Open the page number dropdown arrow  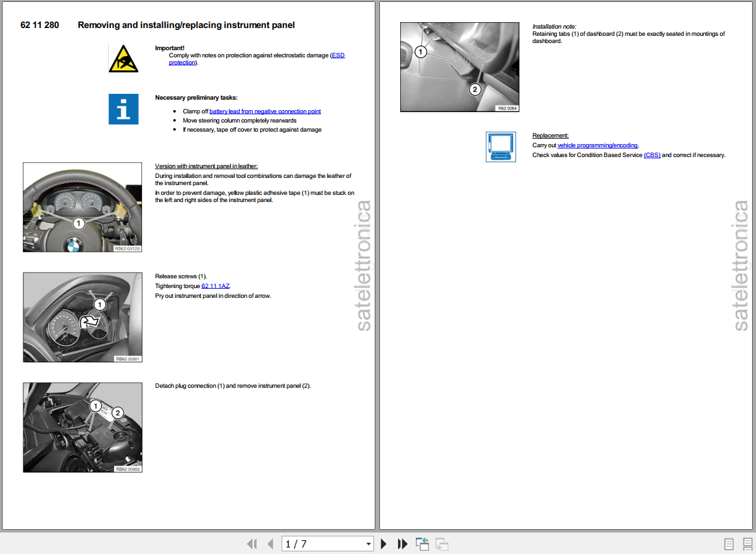click(368, 544)
